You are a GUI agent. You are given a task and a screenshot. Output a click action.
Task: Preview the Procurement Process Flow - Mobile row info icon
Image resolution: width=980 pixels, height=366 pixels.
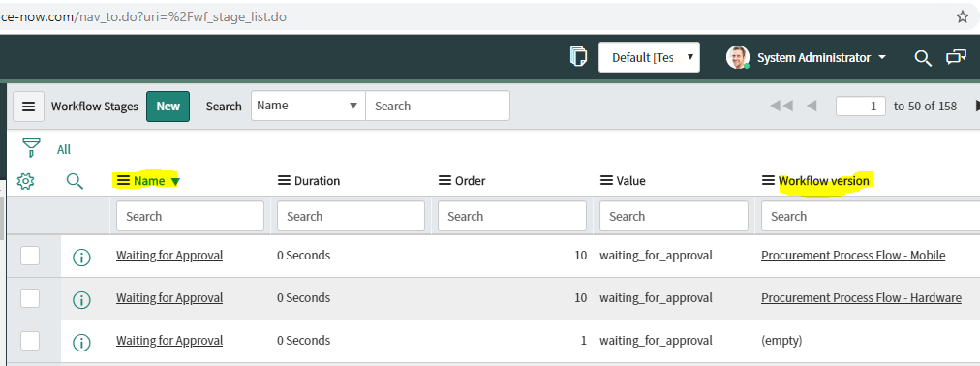(x=82, y=257)
